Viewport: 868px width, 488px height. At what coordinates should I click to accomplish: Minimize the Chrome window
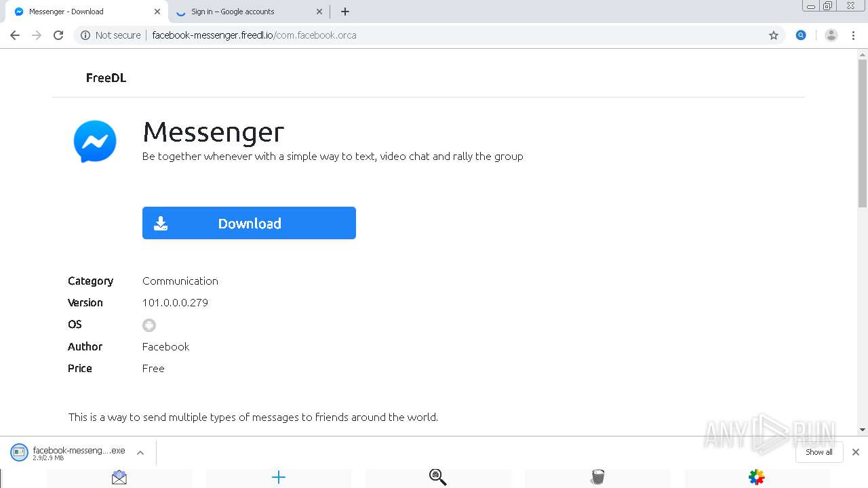810,6
